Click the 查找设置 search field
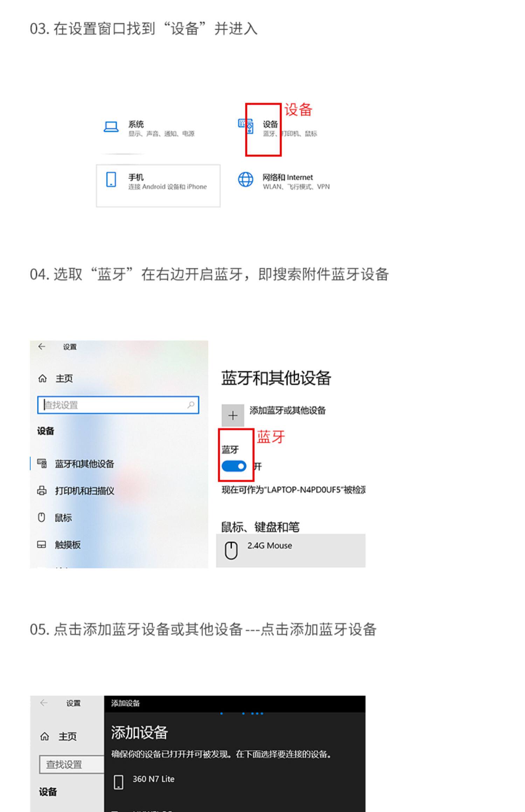This screenshot has width=525, height=812. pos(118,405)
